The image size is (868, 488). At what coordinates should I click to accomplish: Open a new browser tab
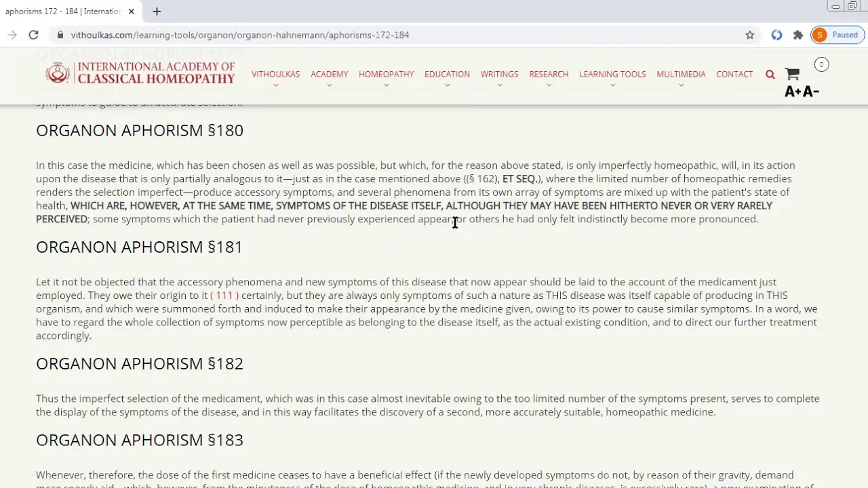(x=157, y=12)
